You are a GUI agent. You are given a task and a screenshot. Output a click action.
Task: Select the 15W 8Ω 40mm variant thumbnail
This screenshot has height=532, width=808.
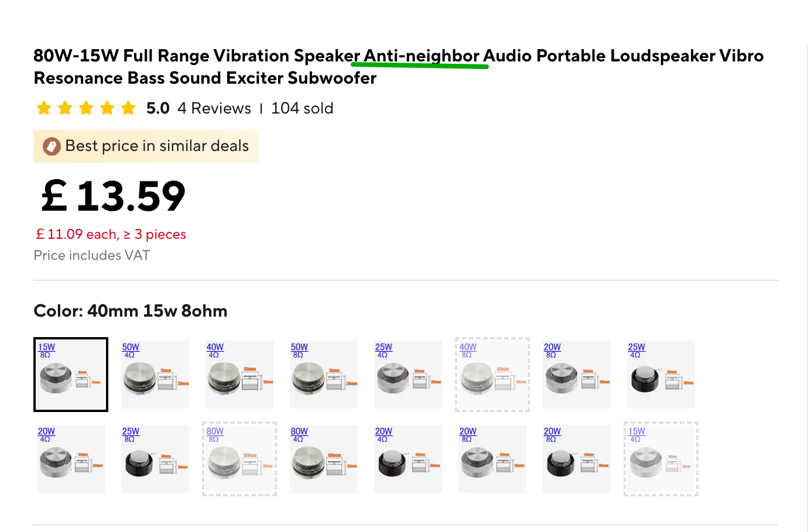point(71,375)
